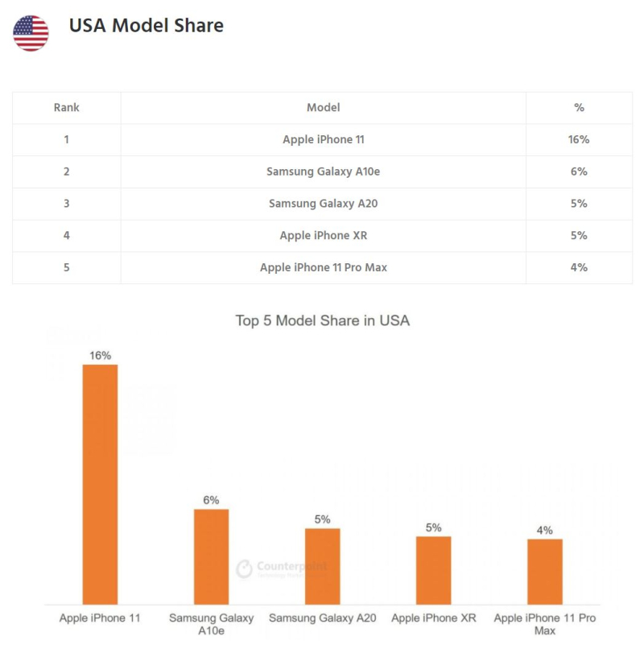
Task: Click Apple iPhone 11 table cell
Action: click(323, 139)
